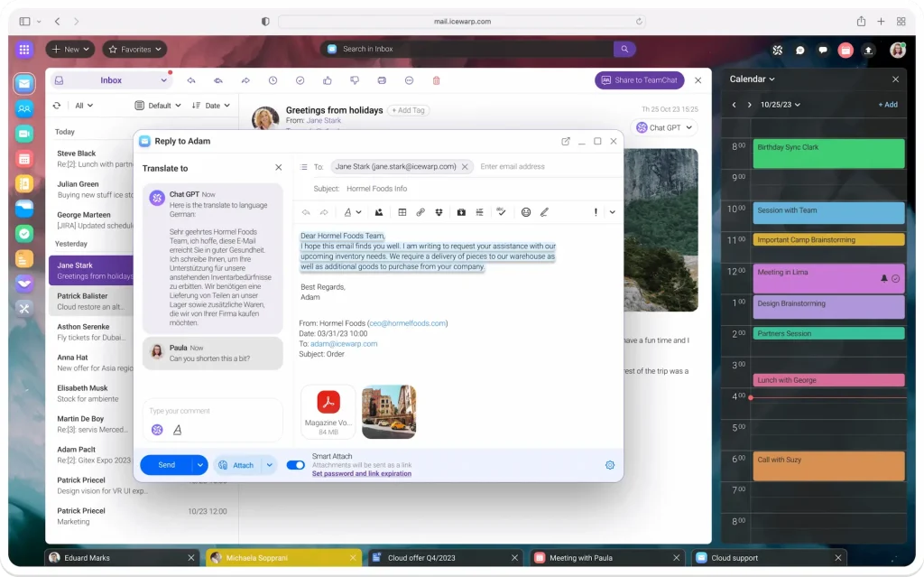
Task: Mark the email as important with the exclamation icon
Action: [595, 211]
